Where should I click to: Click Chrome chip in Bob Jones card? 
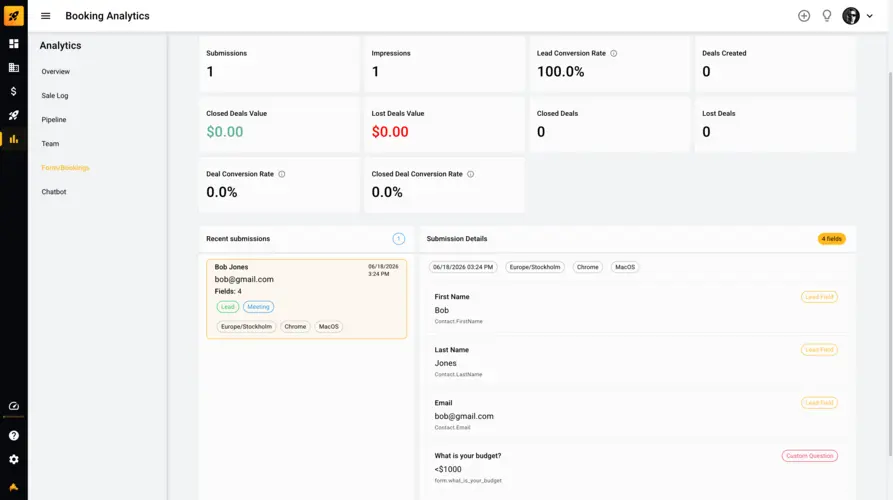(x=295, y=327)
